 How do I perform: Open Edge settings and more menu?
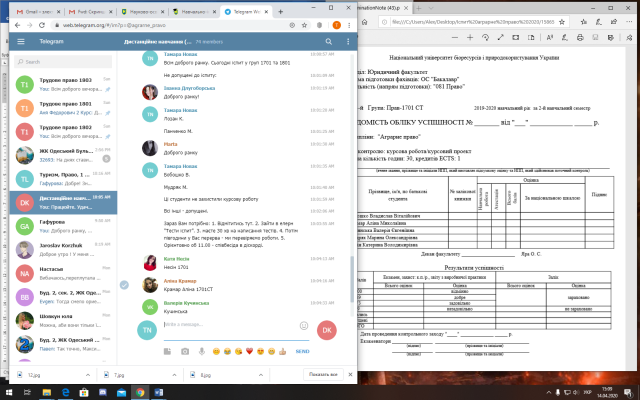point(629,22)
